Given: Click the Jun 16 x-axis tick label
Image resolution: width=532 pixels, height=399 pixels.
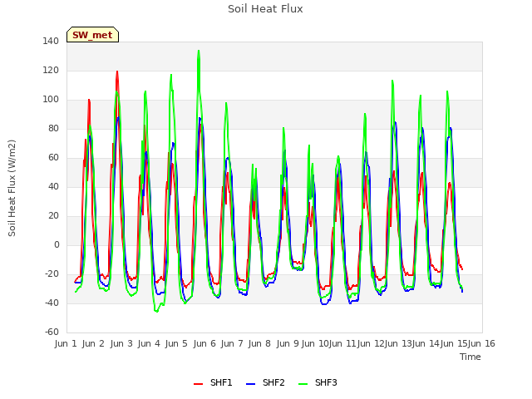Looking at the screenshot, I should pos(481,343).
